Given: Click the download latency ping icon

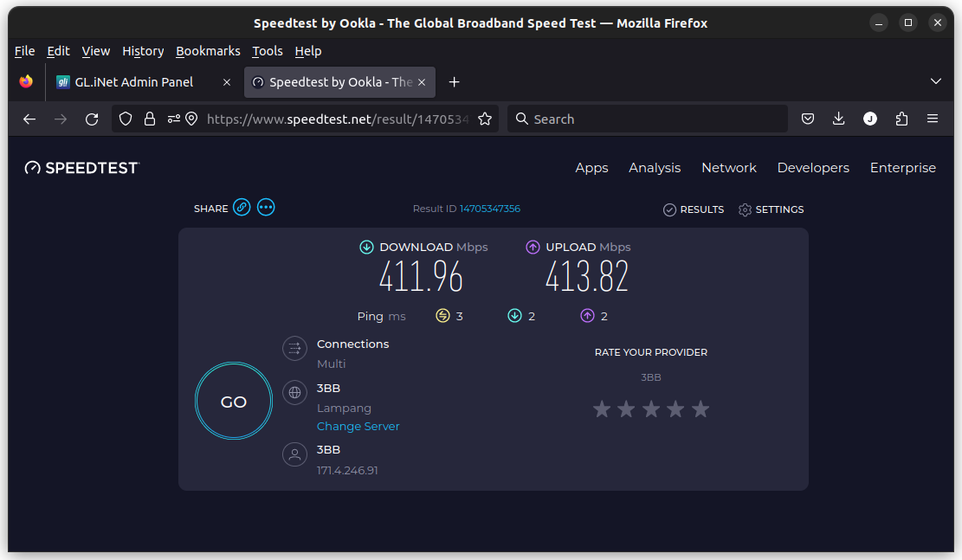Looking at the screenshot, I should coord(514,316).
